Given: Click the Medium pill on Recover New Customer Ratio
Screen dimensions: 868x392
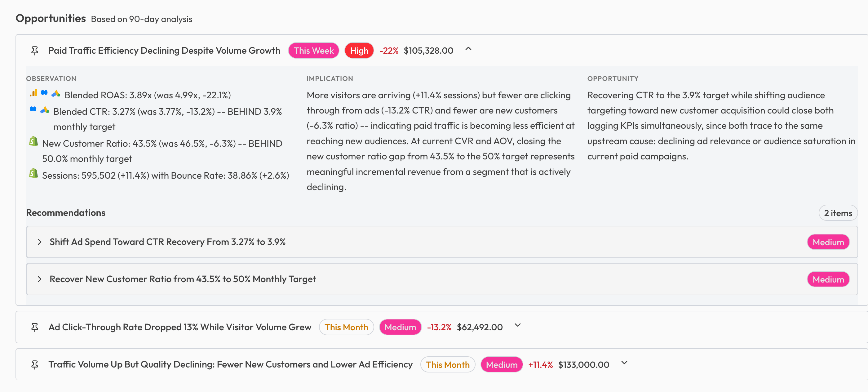Looking at the screenshot, I should 828,279.
